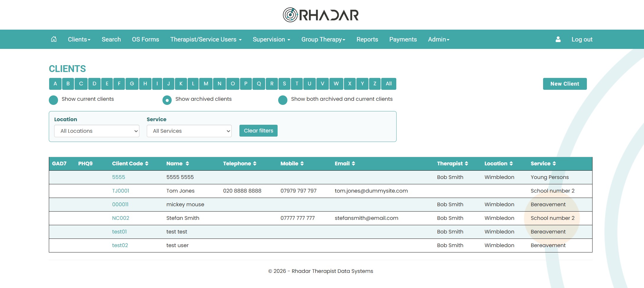Click the name Stefan Smith
Screen dimensions: 644x288
tap(183, 218)
